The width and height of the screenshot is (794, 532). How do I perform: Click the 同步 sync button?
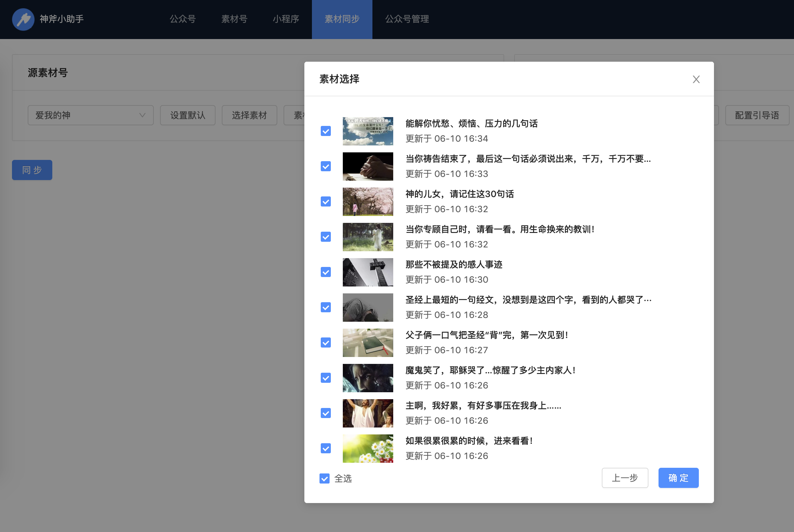[32, 170]
